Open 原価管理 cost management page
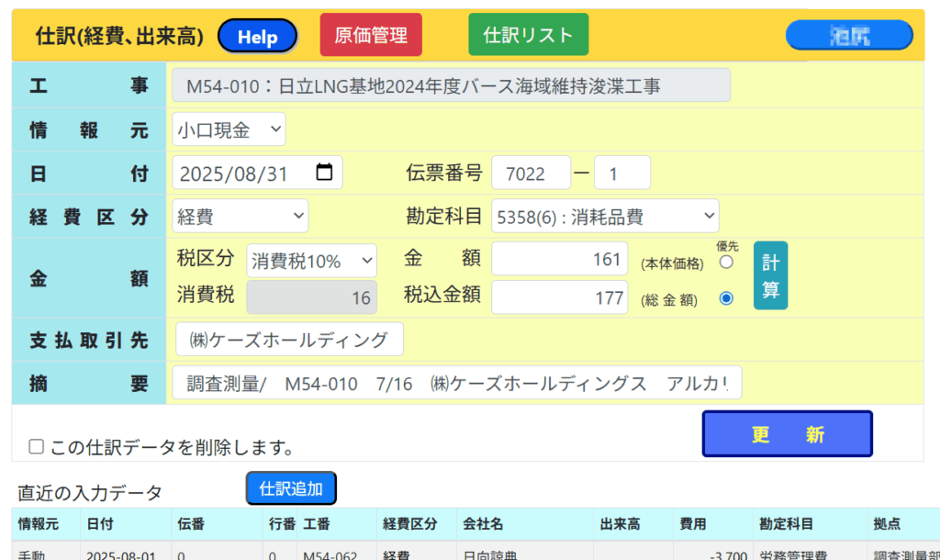The height and width of the screenshot is (560, 940). (371, 36)
